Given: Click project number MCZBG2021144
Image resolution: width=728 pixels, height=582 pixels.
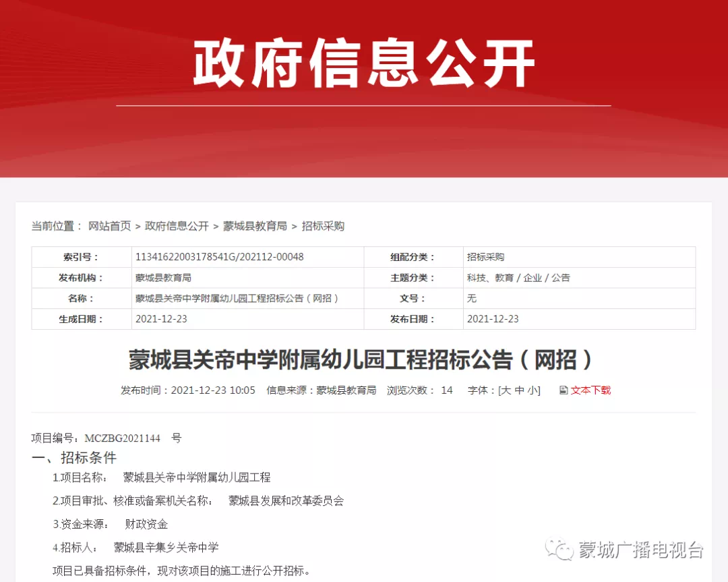Looking at the screenshot, I should [x=122, y=438].
